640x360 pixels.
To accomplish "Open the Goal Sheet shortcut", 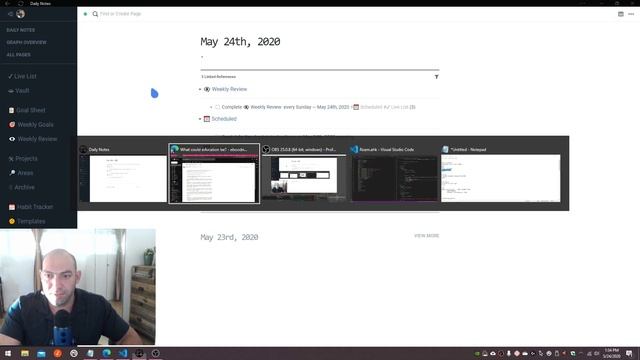I will coord(27,110).
